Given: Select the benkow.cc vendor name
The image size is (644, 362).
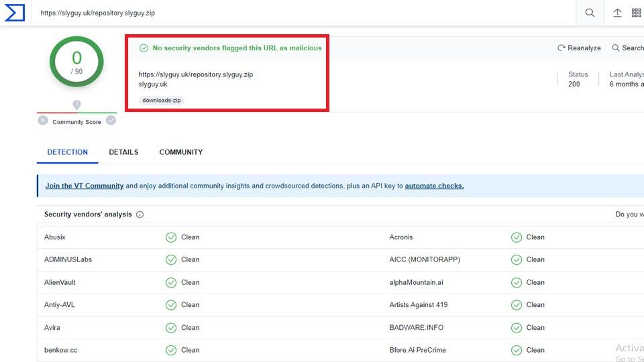Looking at the screenshot, I should click(x=60, y=350).
